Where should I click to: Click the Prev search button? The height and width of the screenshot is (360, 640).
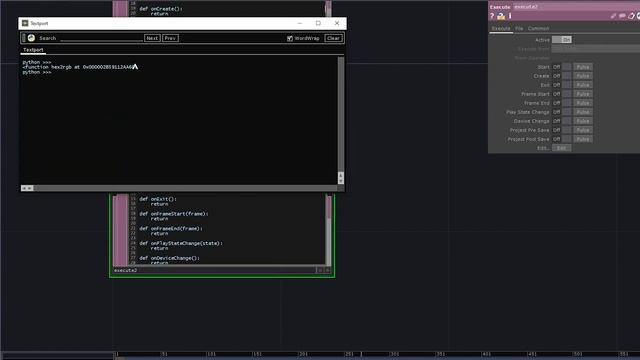(170, 38)
